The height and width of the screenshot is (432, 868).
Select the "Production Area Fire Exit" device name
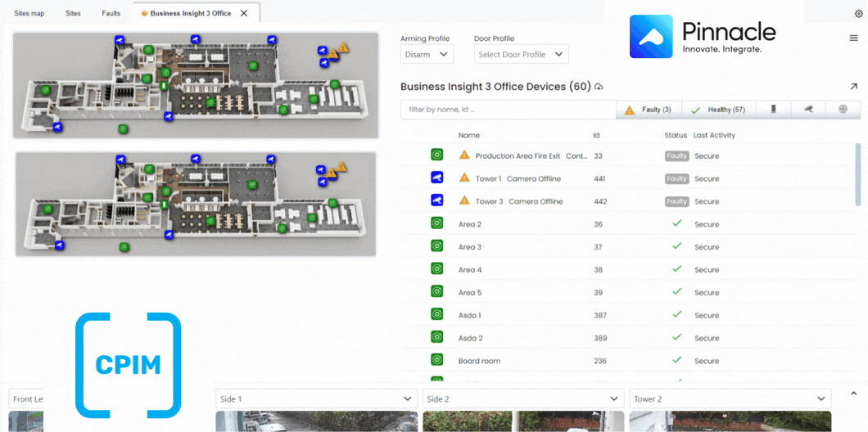pyautogui.click(x=518, y=156)
